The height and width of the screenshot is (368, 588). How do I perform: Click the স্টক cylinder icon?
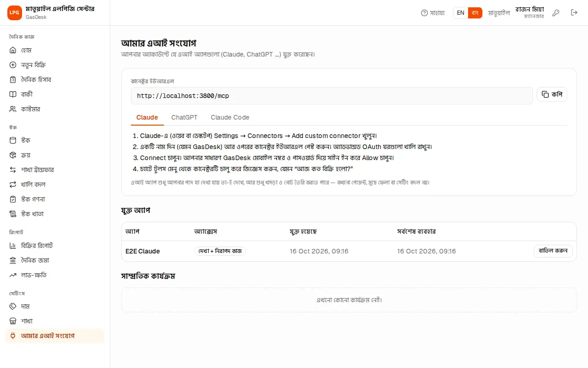tap(13, 140)
